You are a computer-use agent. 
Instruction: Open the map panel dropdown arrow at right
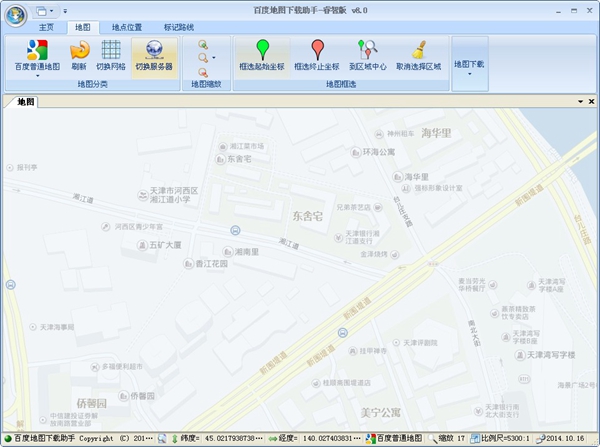coord(579,101)
